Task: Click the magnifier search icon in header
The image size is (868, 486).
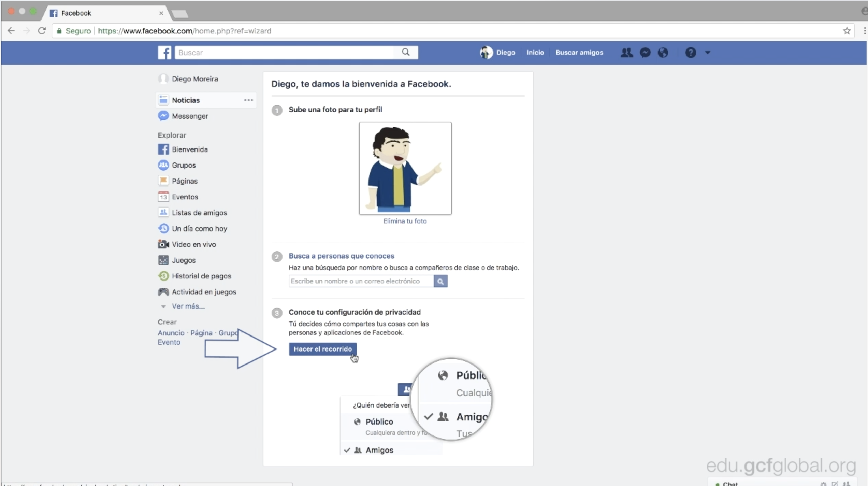Action: click(405, 52)
